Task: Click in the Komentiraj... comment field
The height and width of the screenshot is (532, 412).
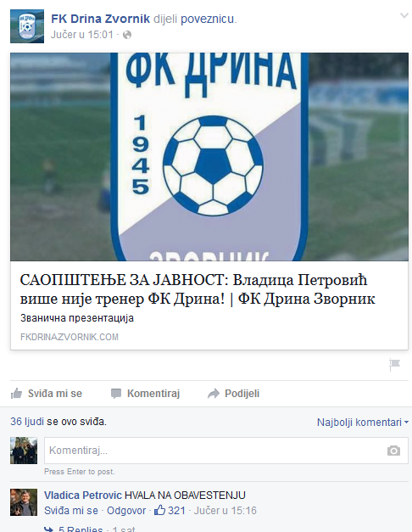Action: [x=226, y=451]
